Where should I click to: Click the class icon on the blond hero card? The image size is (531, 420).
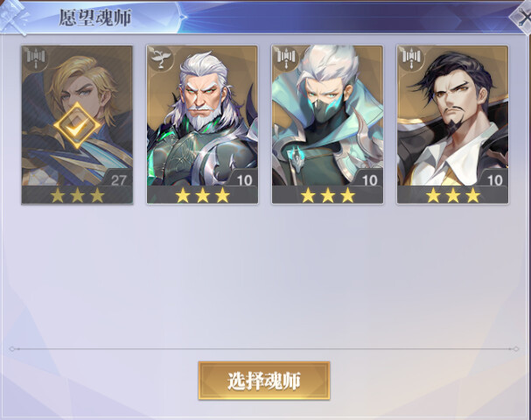pos(36,57)
